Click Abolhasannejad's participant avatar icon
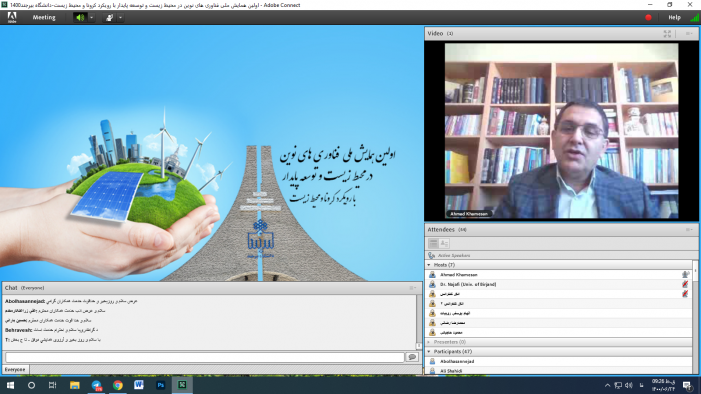 coord(432,361)
